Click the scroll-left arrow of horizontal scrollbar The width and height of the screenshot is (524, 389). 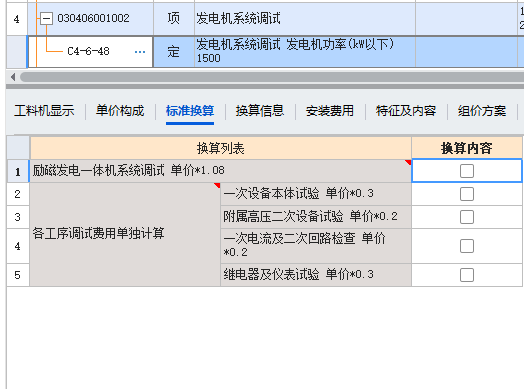click(13, 77)
